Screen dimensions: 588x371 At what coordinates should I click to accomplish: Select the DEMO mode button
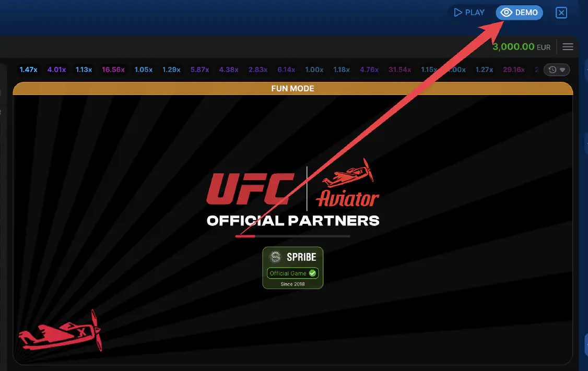click(x=519, y=13)
